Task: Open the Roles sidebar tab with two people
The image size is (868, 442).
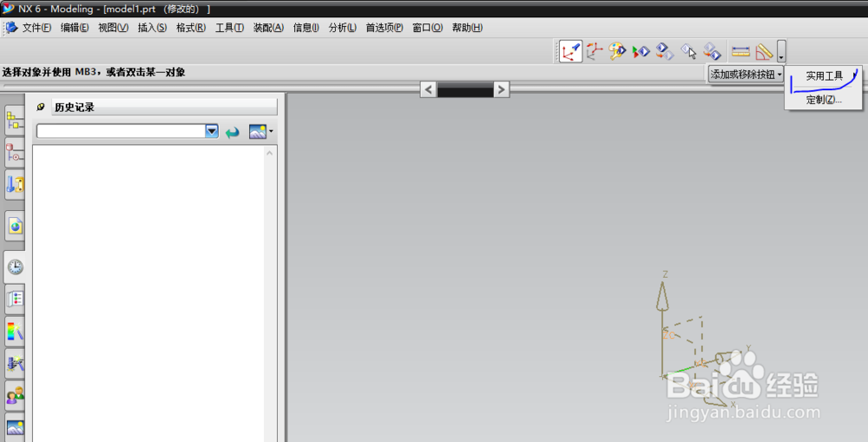Action: tap(15, 396)
